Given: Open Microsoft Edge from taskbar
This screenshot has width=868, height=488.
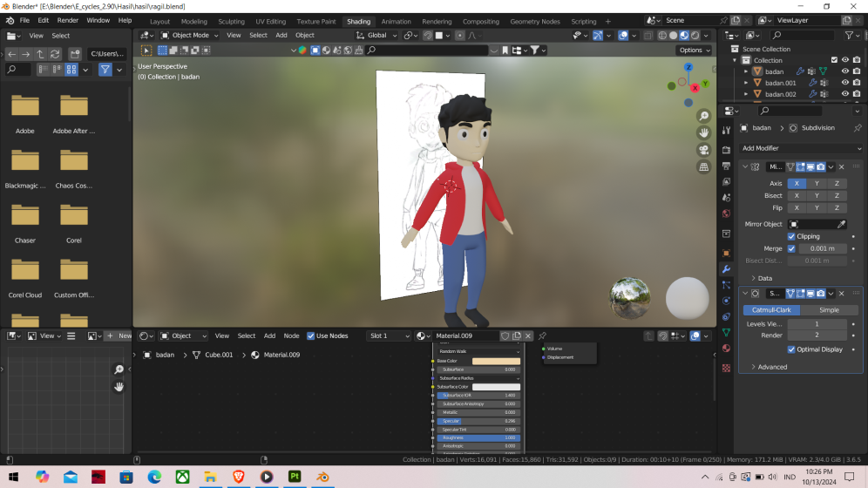Looking at the screenshot, I should coord(154,477).
